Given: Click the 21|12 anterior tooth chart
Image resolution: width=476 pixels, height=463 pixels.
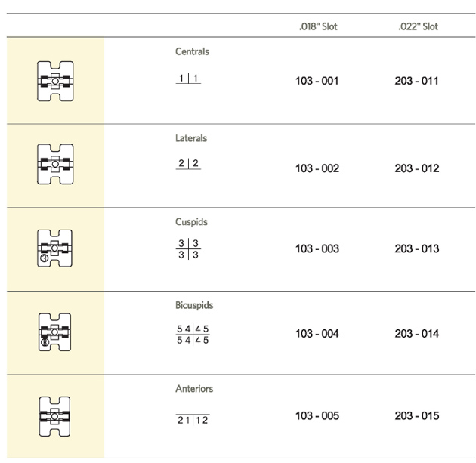Looking at the screenshot, I should coord(193,420).
